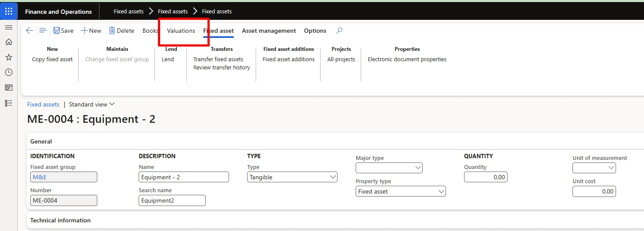
Task: Open Workspaces icon in sidebar
Action: click(9, 87)
